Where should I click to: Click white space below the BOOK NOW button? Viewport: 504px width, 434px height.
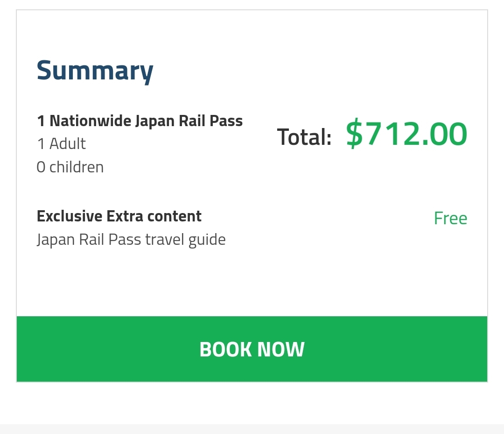(x=252, y=403)
